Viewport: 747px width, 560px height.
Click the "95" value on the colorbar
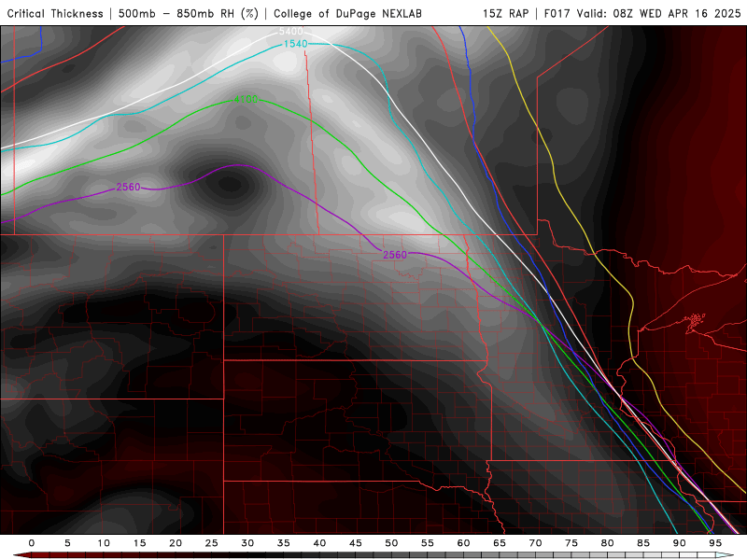pyautogui.click(x=715, y=543)
